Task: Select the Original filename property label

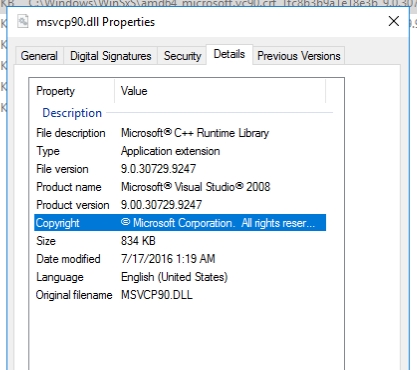Action: point(74,295)
